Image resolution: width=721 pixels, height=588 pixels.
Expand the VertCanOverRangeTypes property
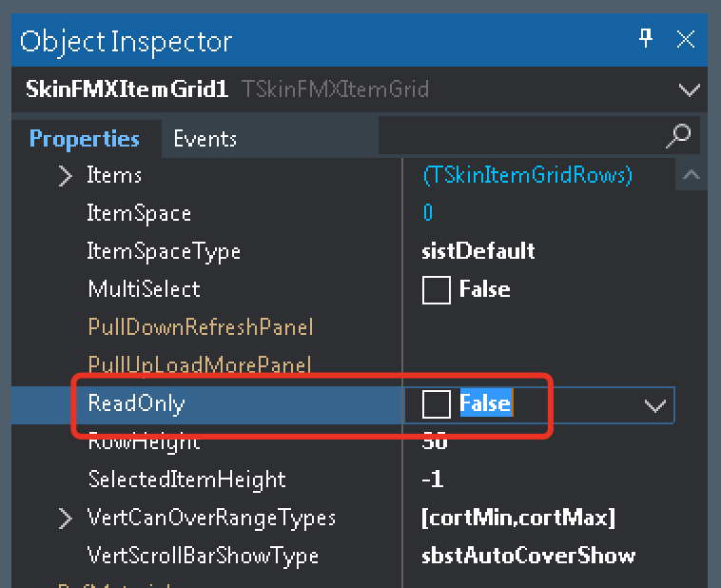tap(65, 519)
